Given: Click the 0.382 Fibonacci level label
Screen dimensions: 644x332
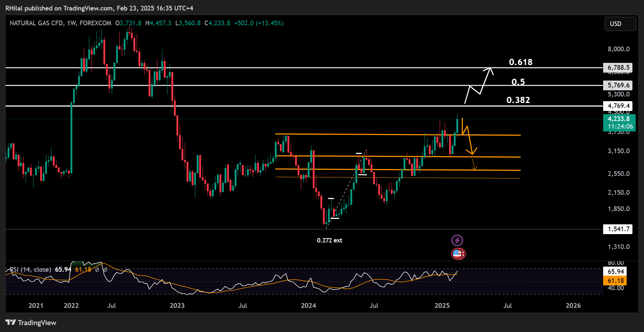Looking at the screenshot, I should pyautogui.click(x=518, y=100).
